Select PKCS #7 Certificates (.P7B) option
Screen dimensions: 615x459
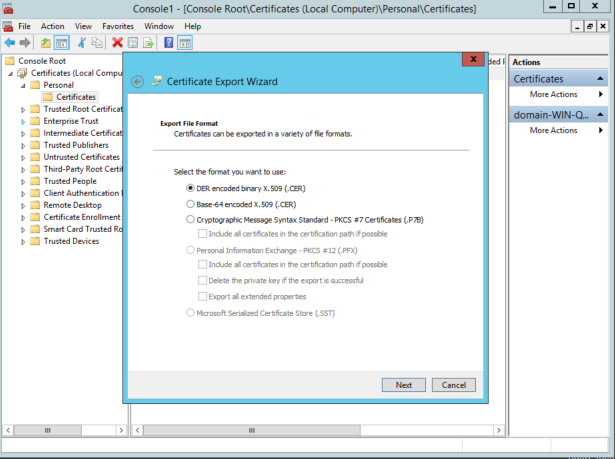click(x=305, y=220)
